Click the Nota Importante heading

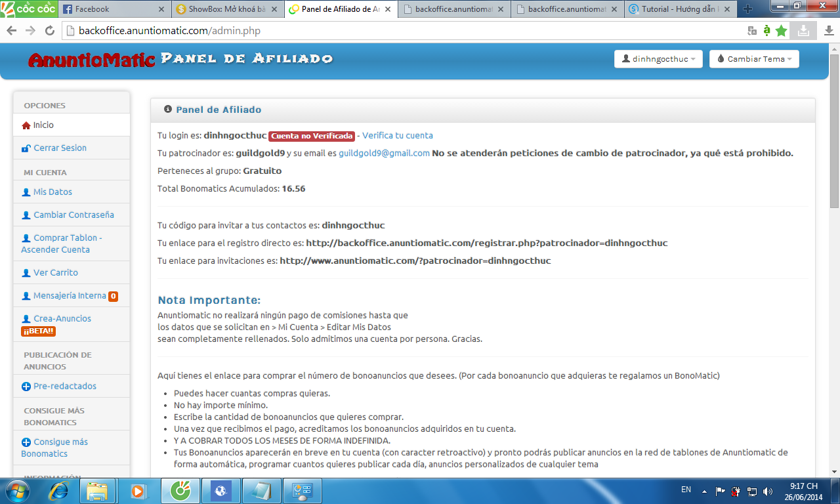(x=209, y=300)
